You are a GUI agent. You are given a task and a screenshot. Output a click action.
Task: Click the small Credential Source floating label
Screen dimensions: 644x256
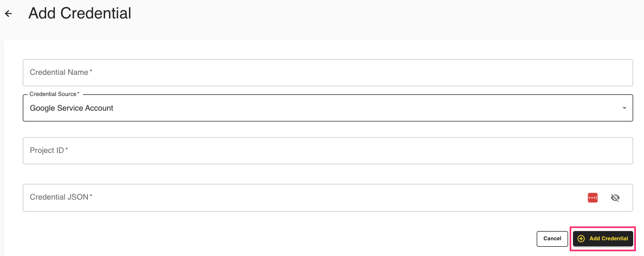53,94
